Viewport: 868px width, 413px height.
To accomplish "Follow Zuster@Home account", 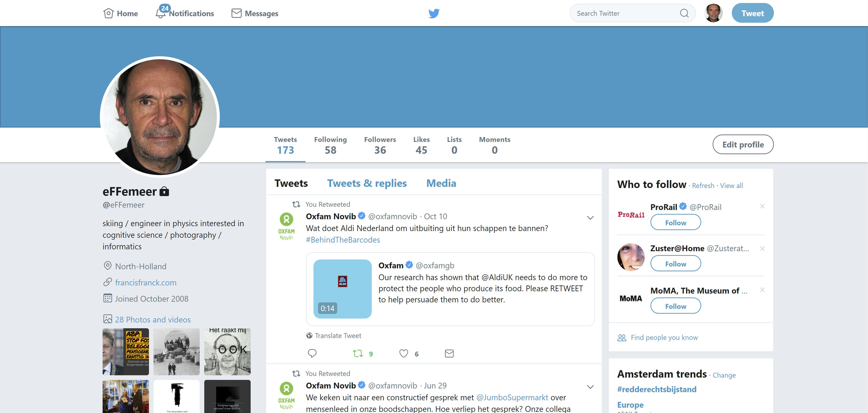I will (x=675, y=264).
